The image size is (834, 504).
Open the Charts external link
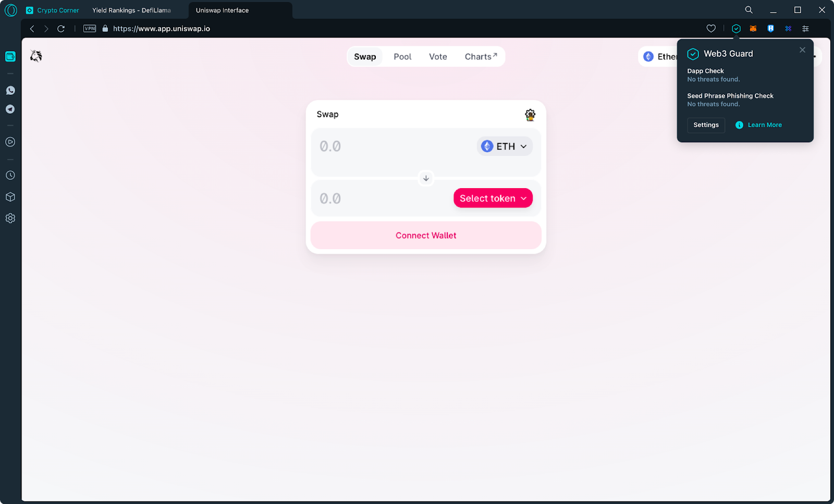(x=481, y=57)
